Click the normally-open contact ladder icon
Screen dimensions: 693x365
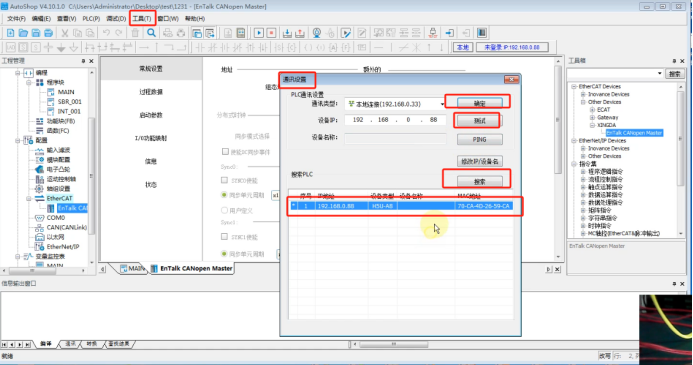pyautogui.click(x=200, y=47)
